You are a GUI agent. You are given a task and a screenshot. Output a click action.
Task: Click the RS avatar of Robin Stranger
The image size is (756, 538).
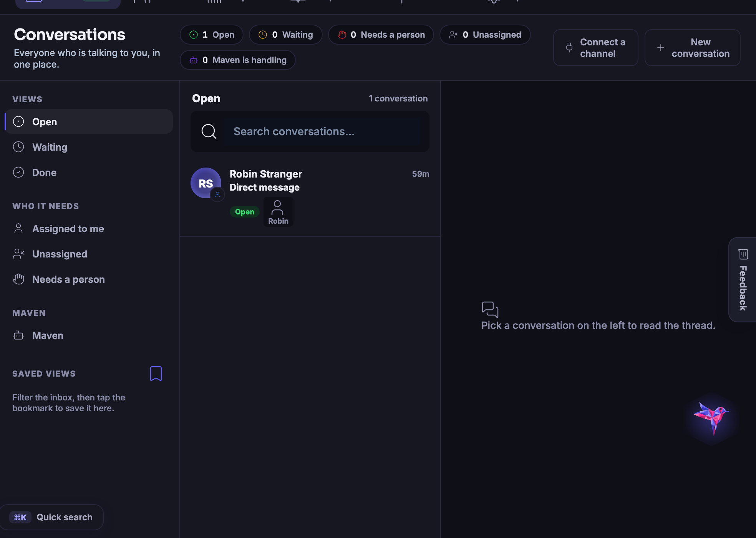206,183
